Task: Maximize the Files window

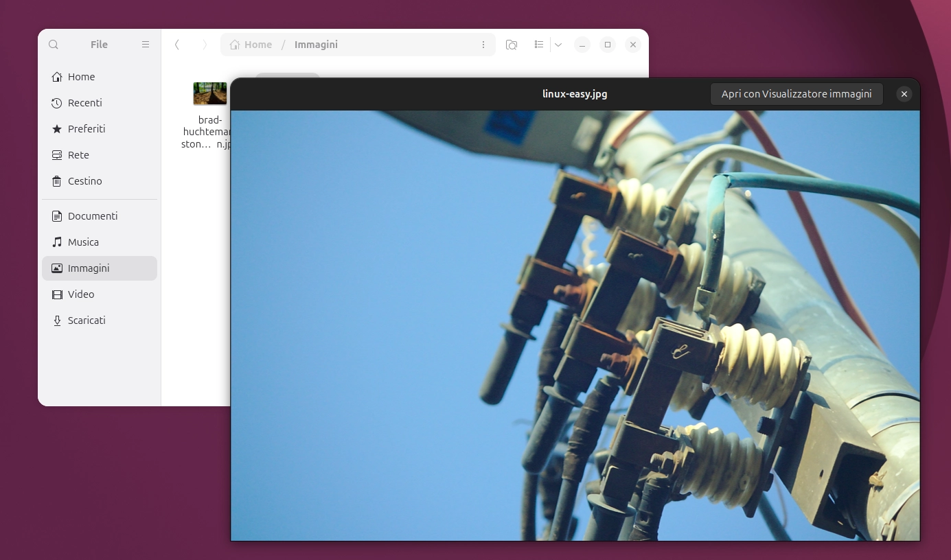Action: tap(608, 45)
